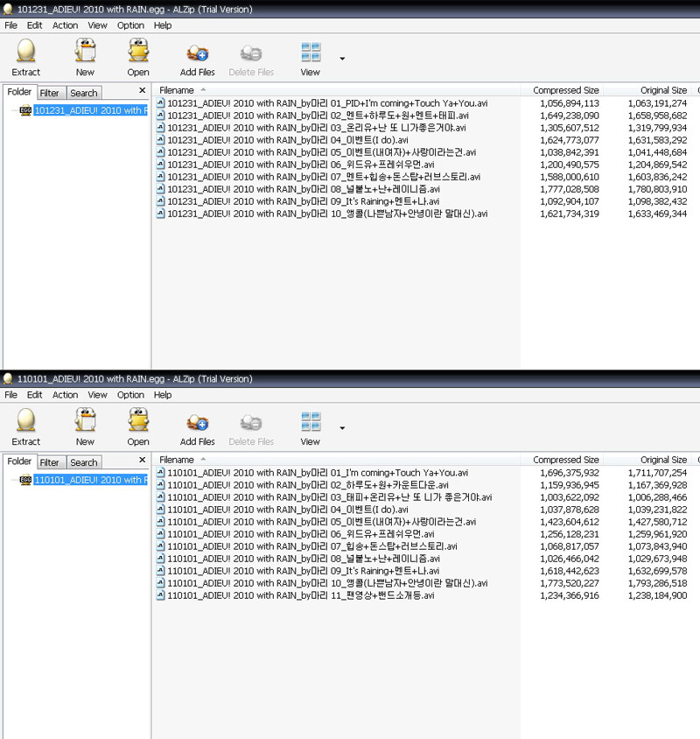This screenshot has height=739, width=700.
Task: Click file icon of 101231 04 (I do).avi
Action: [161, 139]
